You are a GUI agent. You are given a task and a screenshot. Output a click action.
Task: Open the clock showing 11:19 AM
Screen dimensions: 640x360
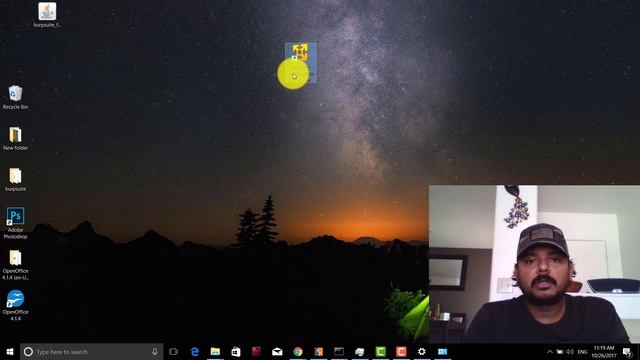[604, 352]
